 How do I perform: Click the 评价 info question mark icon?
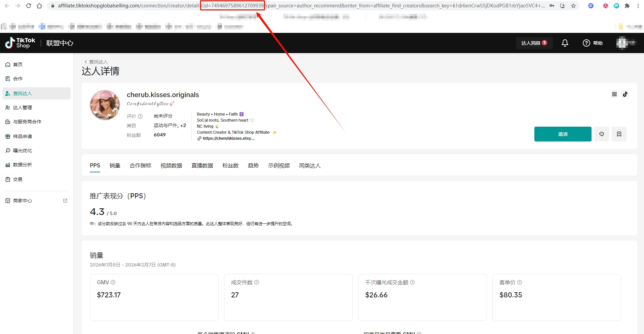click(140, 116)
